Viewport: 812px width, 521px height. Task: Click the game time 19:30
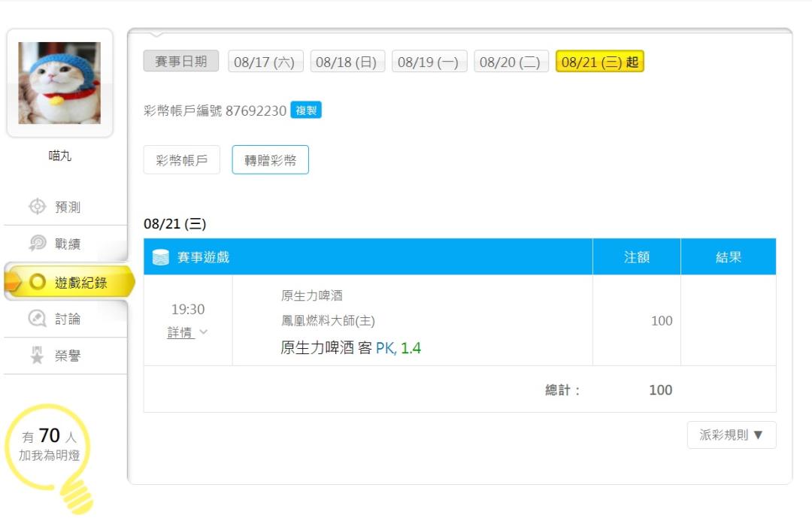[x=188, y=309]
